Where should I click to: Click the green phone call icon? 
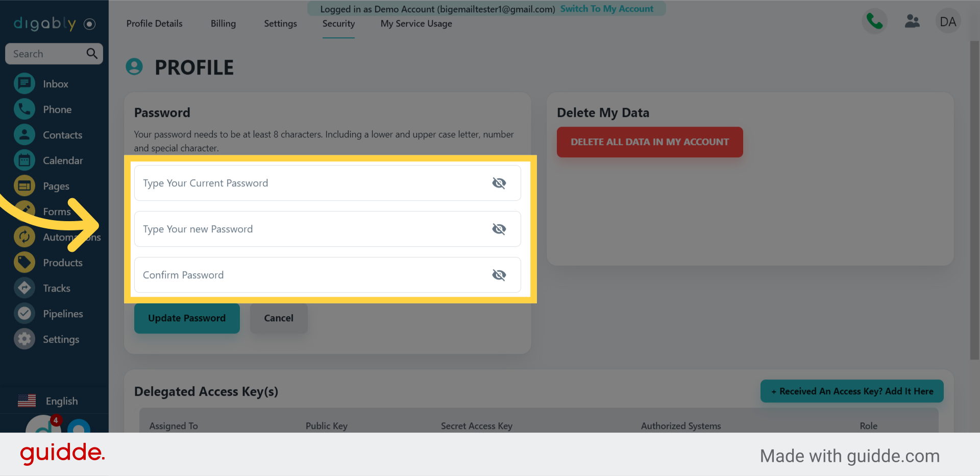pyautogui.click(x=874, y=21)
